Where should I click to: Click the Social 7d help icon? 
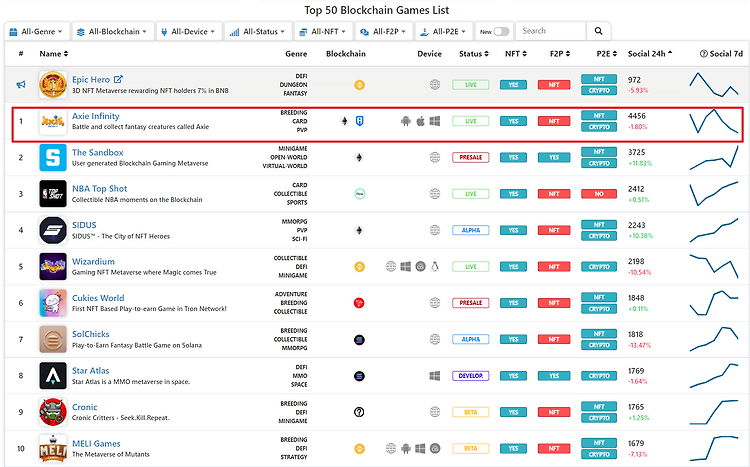pyautogui.click(x=704, y=54)
